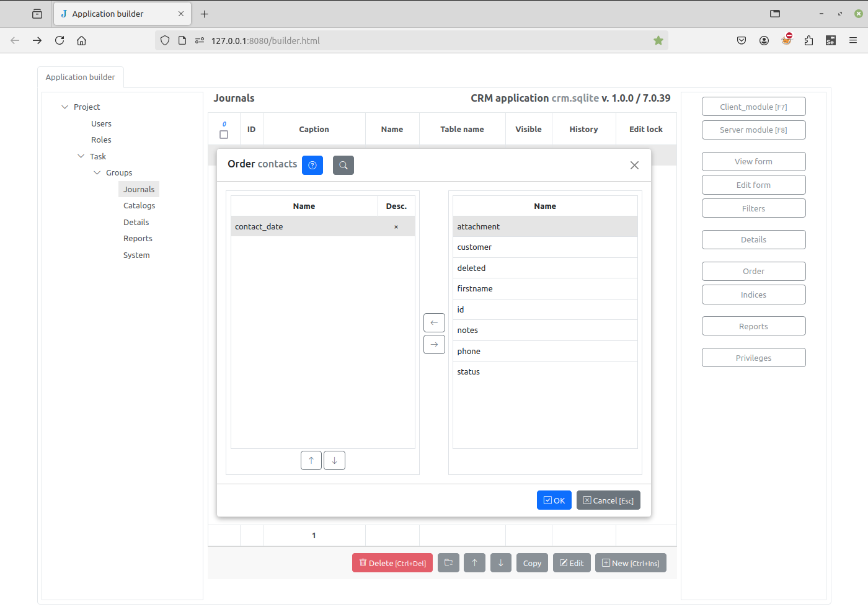Toggle Desc. mark for contact_date row
This screenshot has width=868, height=612.
click(x=396, y=227)
